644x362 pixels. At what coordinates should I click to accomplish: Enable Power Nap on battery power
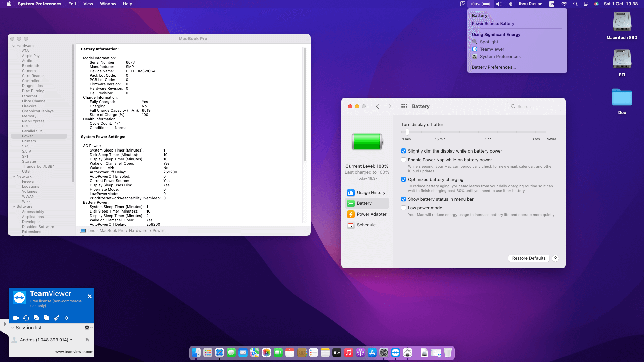click(x=404, y=160)
